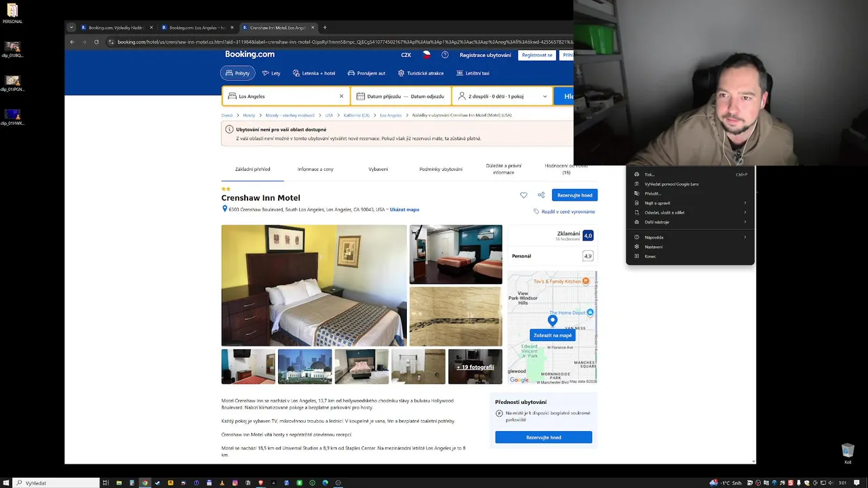868x488 pixels.
Task: Choose Konec to exit Chrome
Action: tap(690, 256)
